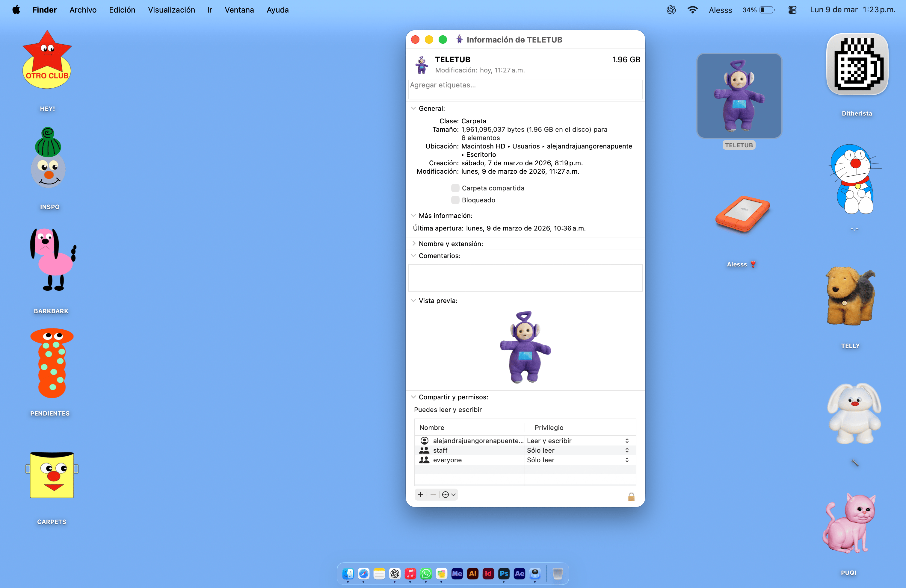The image size is (906, 588).
Task: Select the TELLY dog folder icon
Action: coord(850,296)
